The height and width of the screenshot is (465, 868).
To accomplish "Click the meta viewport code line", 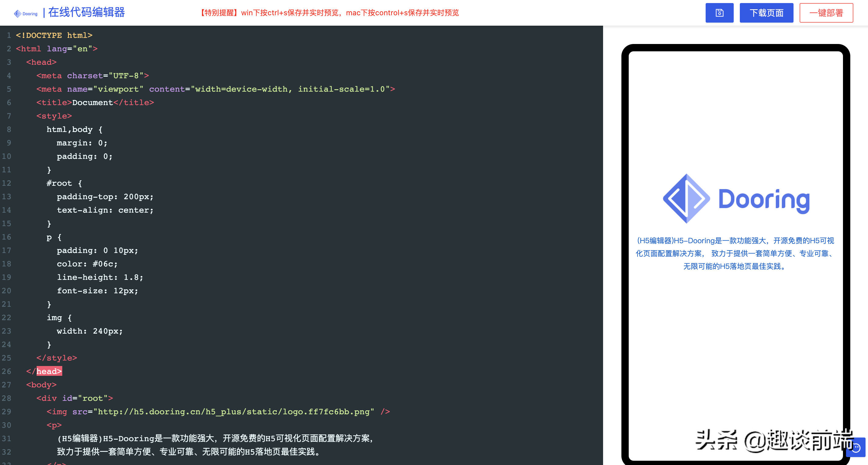I will pos(216,89).
